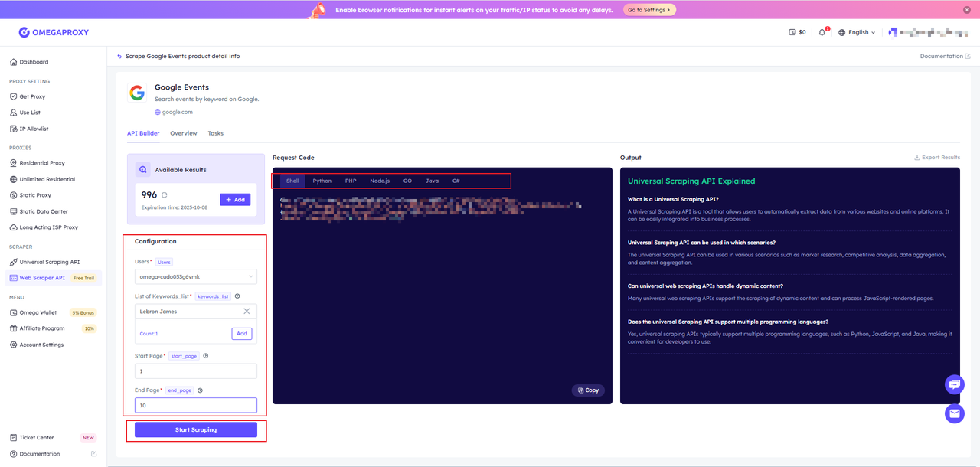The height and width of the screenshot is (467, 980).
Task: Click the Start Page input field
Action: [196, 371]
